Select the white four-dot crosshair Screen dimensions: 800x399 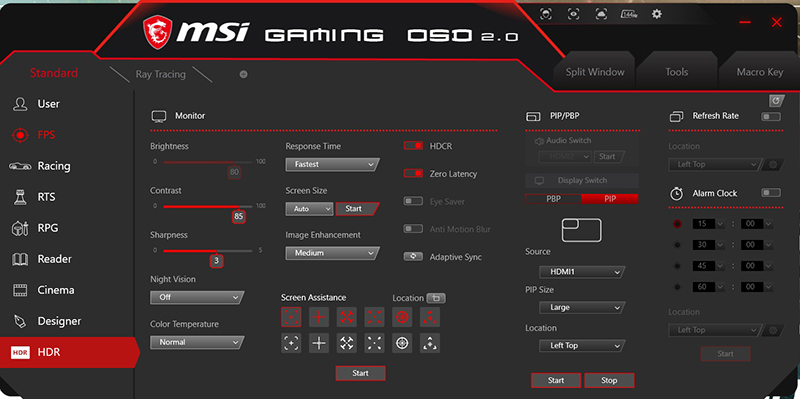pos(374,343)
